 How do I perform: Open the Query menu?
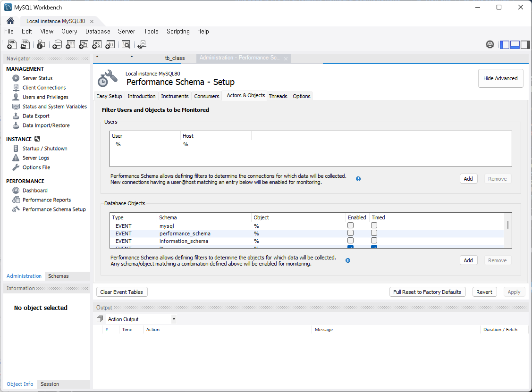pyautogui.click(x=69, y=32)
